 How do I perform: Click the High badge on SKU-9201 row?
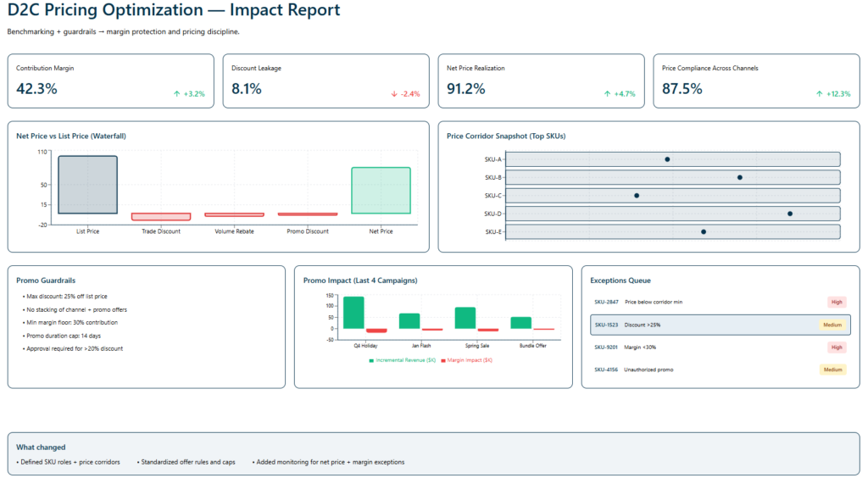tap(837, 347)
